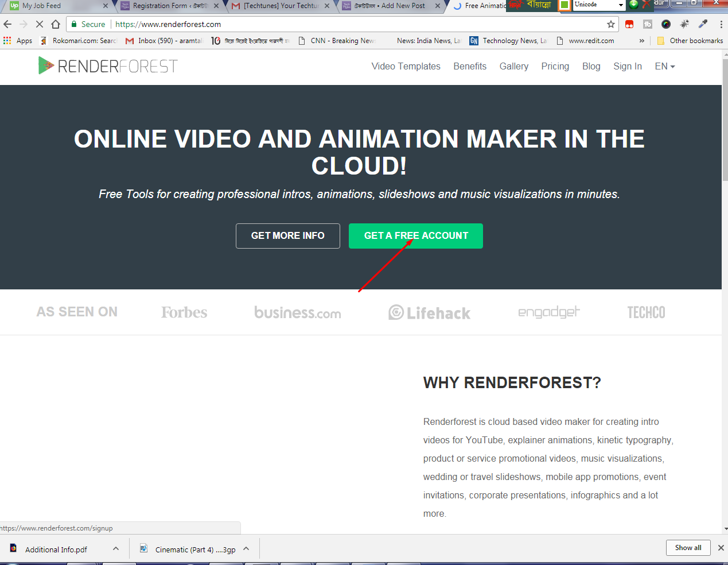This screenshot has width=728, height=565.
Task: Expand options for Additional Info.pdf download
Action: (116, 549)
